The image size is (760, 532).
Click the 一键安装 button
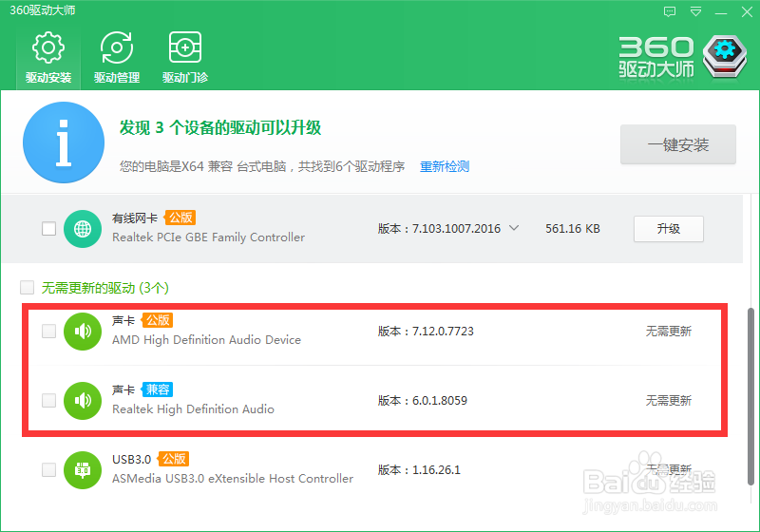678,144
